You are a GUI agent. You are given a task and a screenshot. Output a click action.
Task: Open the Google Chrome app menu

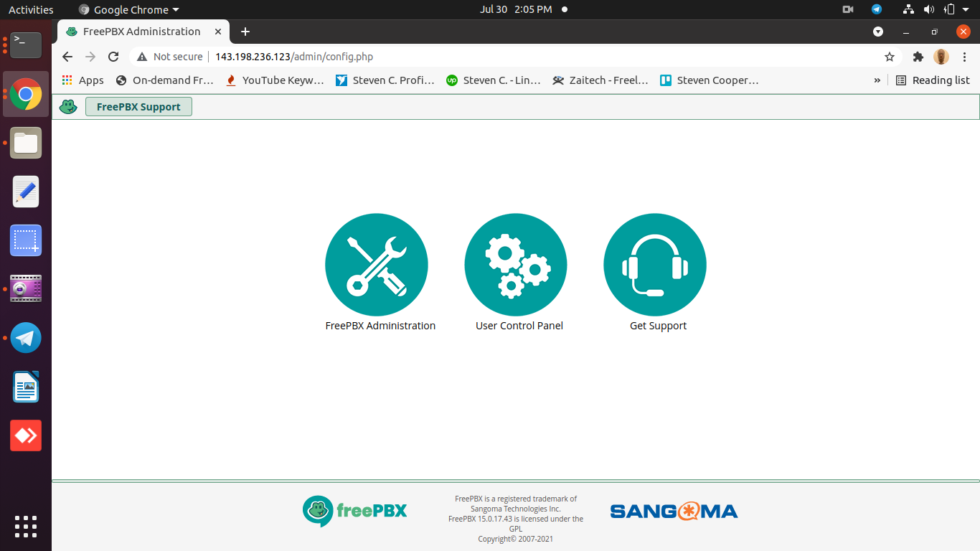129,9
